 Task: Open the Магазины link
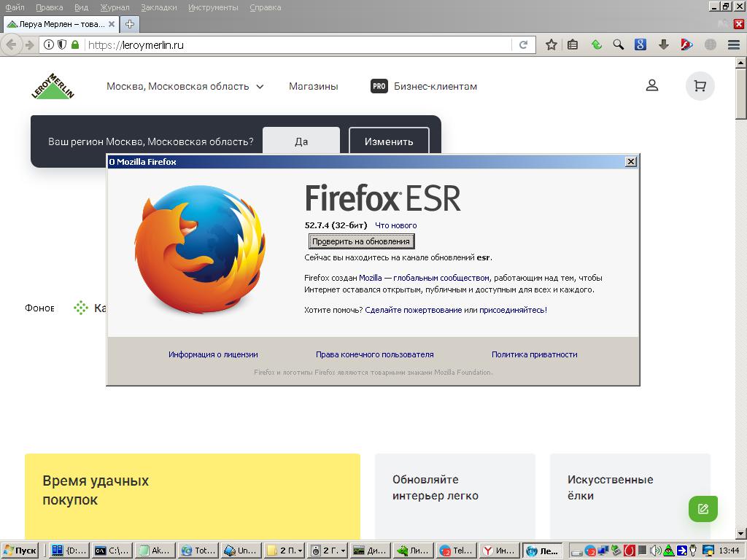[314, 86]
